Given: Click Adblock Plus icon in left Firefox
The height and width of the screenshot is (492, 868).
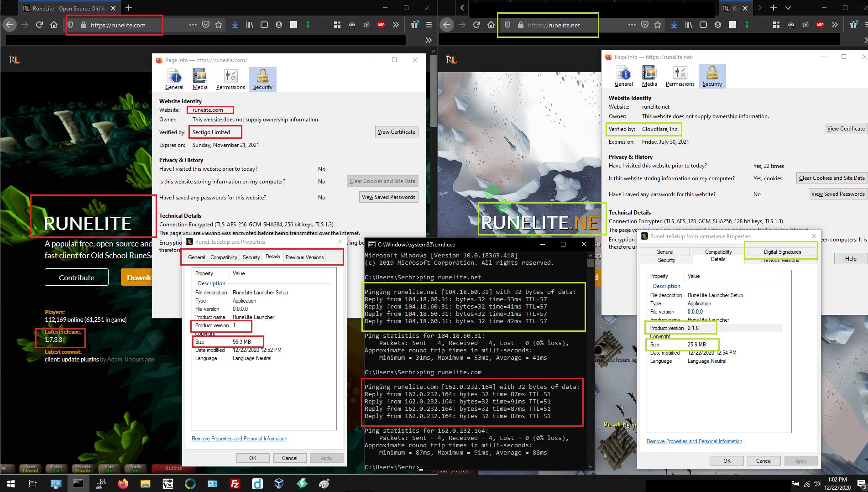Looking at the screenshot, I should click(x=381, y=25).
